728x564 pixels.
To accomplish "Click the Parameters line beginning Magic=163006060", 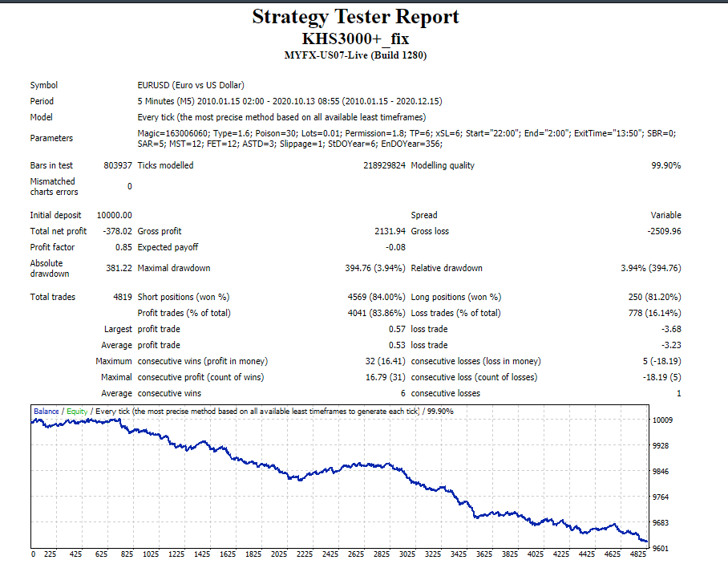I will pos(406,139).
